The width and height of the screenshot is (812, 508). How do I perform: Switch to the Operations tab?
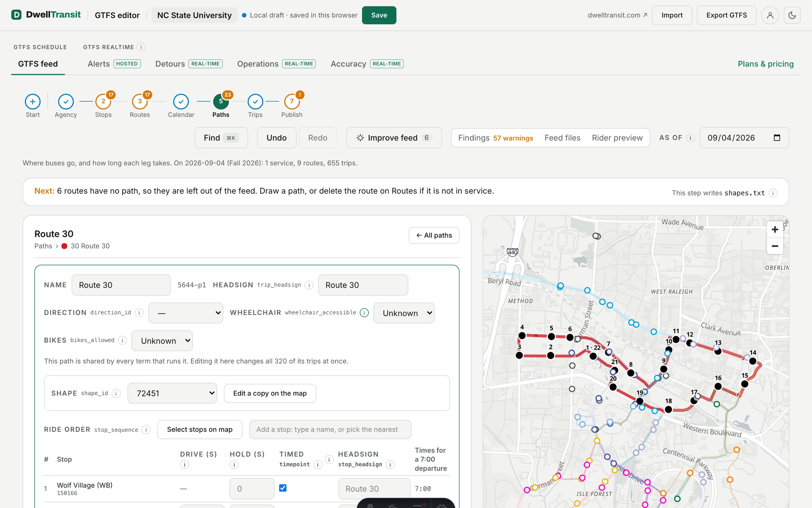click(276, 64)
